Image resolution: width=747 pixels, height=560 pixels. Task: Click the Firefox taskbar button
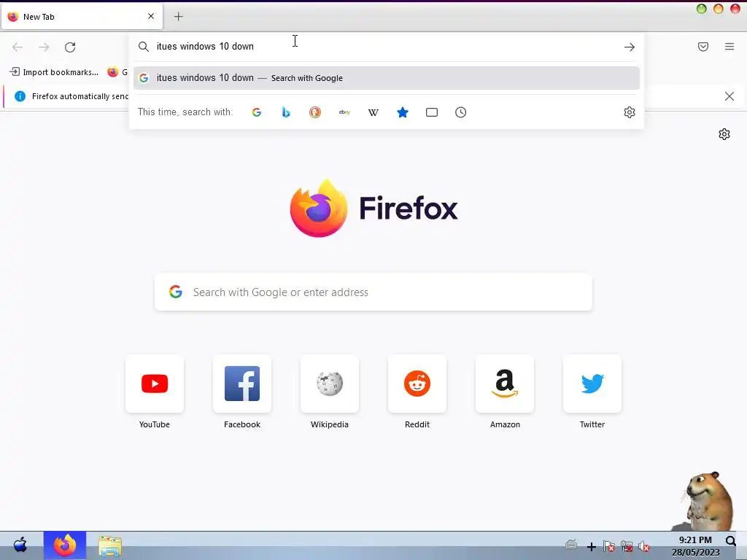click(65, 545)
